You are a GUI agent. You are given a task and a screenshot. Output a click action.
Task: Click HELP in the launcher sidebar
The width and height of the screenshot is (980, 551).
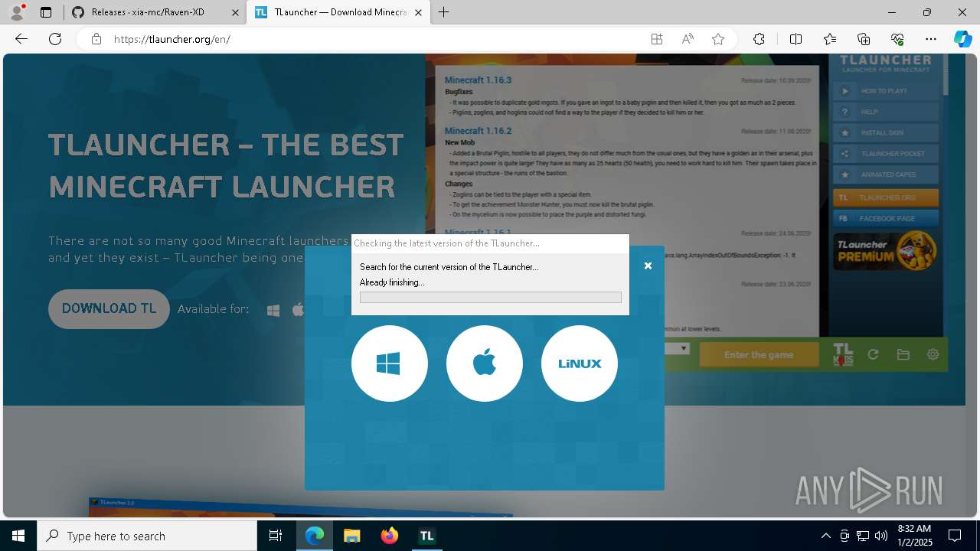point(886,112)
